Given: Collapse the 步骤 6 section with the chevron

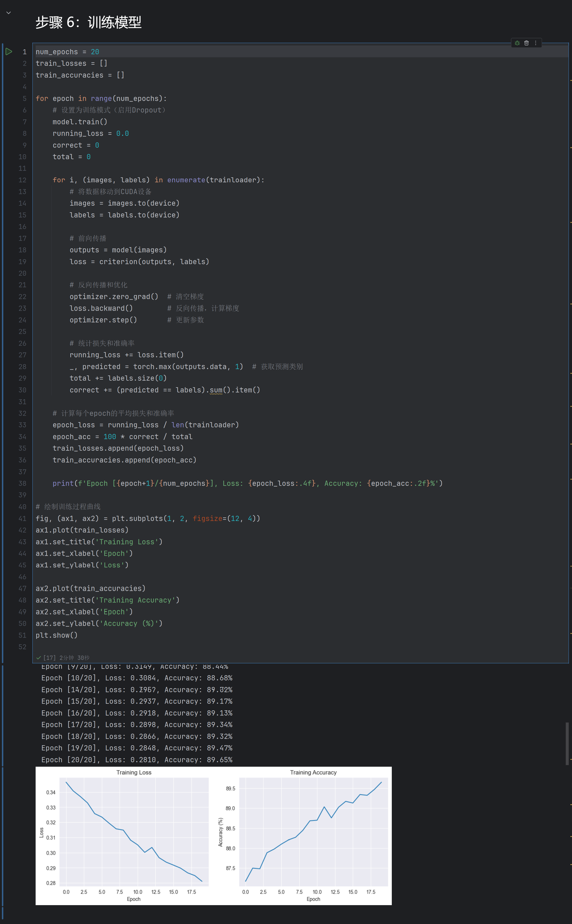Looking at the screenshot, I should pos(8,12).
